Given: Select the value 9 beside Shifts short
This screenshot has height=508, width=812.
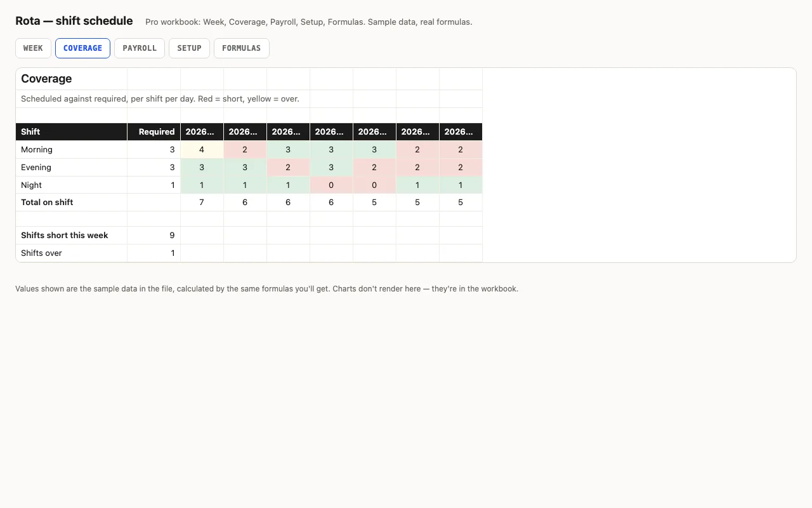Looking at the screenshot, I should pyautogui.click(x=154, y=235).
